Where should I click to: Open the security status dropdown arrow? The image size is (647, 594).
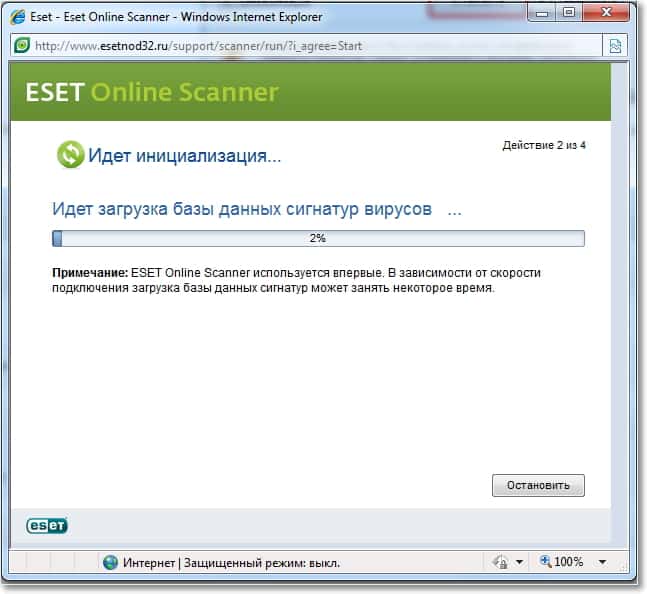(x=519, y=562)
